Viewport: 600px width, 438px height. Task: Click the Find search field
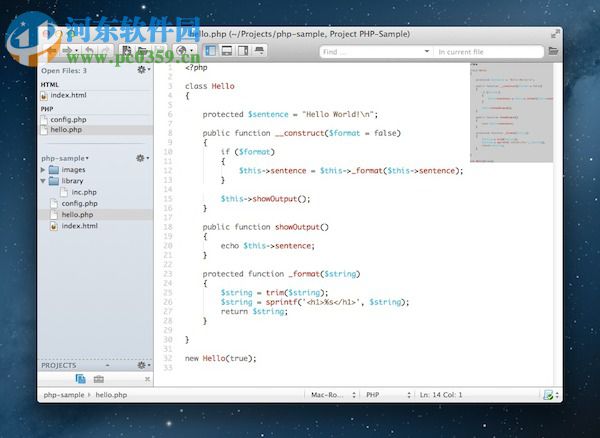(370, 50)
